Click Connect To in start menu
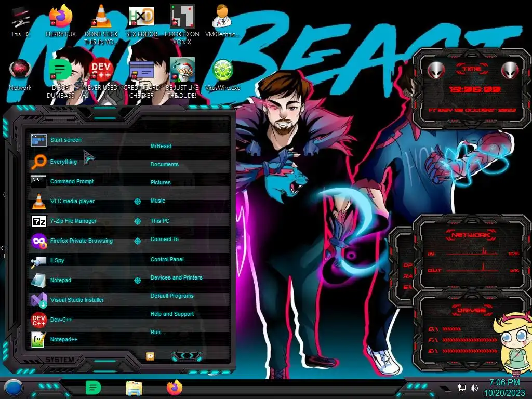The width and height of the screenshot is (532, 399). point(165,239)
